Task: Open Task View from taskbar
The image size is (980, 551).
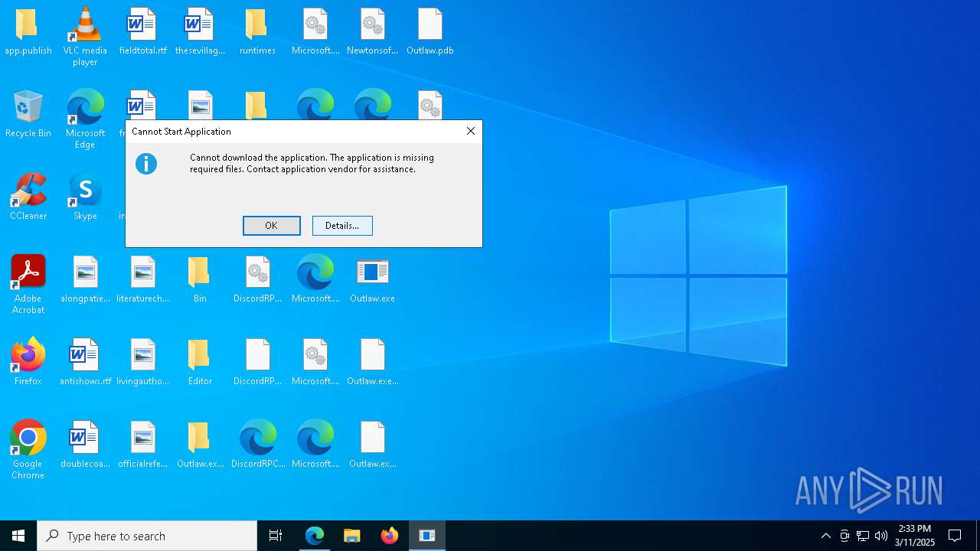Action: [x=276, y=536]
